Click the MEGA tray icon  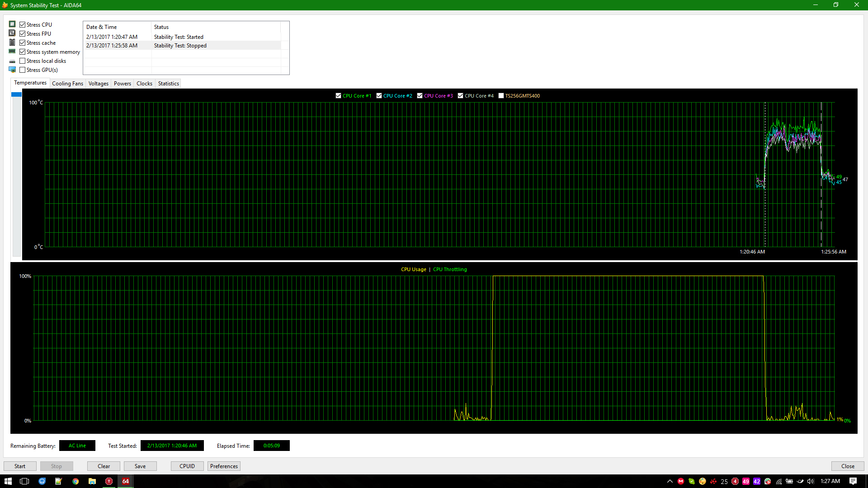pos(681,481)
